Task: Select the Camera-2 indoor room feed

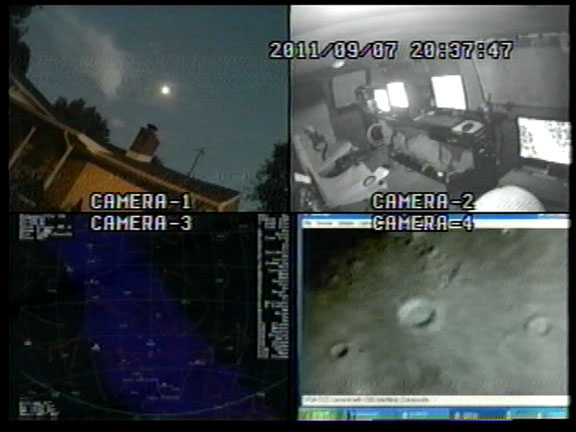Action: click(x=430, y=108)
